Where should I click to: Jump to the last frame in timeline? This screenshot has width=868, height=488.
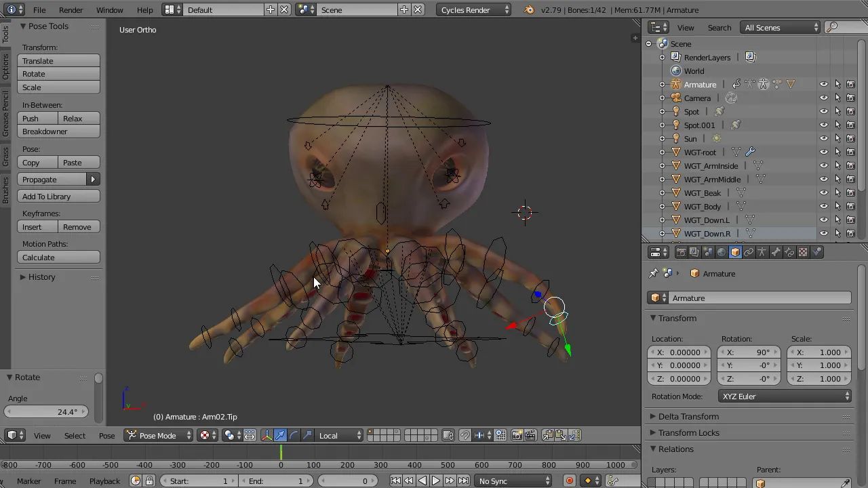(x=463, y=481)
